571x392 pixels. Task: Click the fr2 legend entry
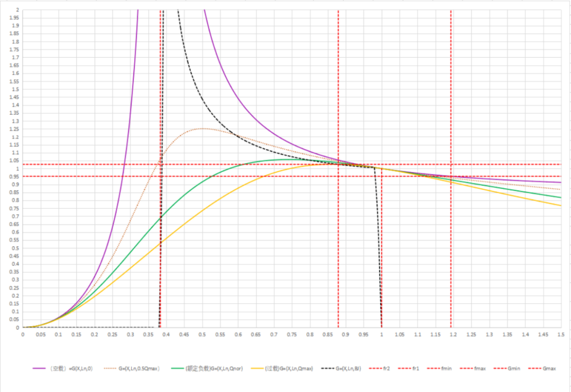(379, 369)
